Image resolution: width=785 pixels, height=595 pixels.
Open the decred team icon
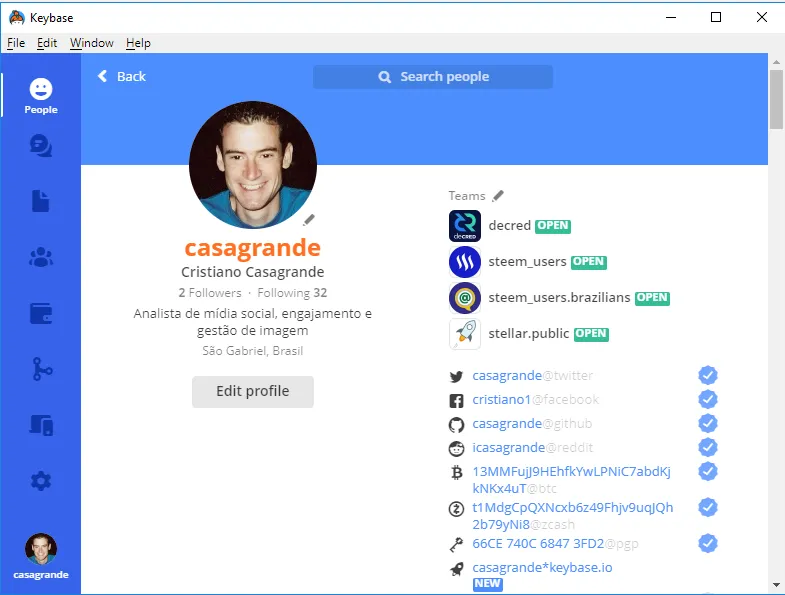[465, 226]
